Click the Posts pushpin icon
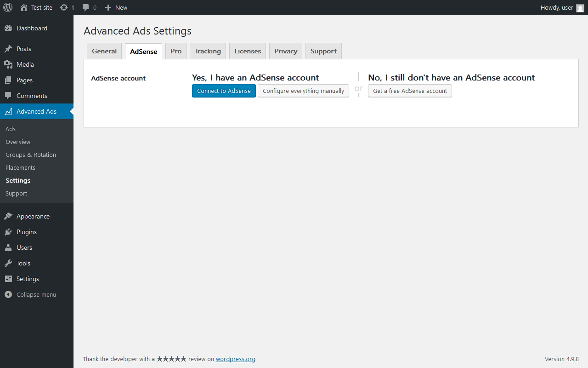Image resolution: width=588 pixels, height=368 pixels. coord(8,49)
